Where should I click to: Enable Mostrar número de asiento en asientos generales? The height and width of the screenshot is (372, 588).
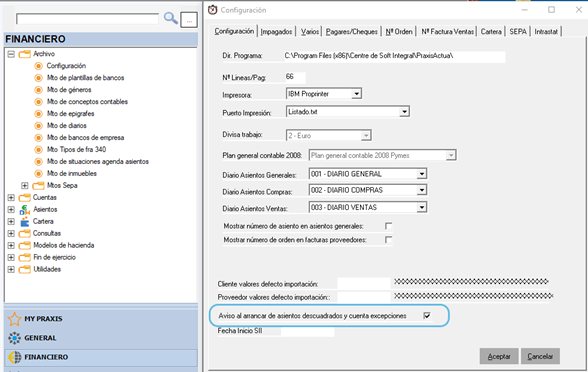[x=388, y=226]
